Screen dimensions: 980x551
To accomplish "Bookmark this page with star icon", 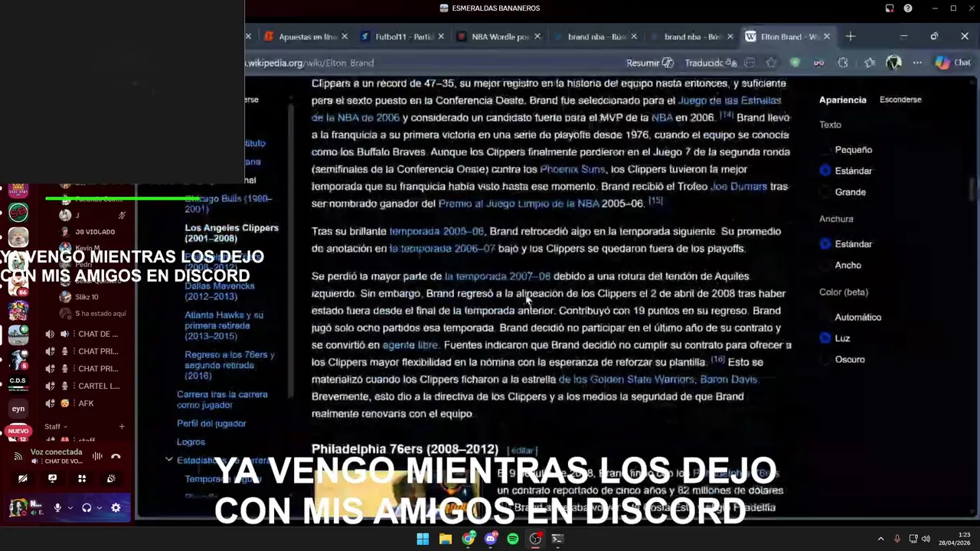I will tap(771, 63).
